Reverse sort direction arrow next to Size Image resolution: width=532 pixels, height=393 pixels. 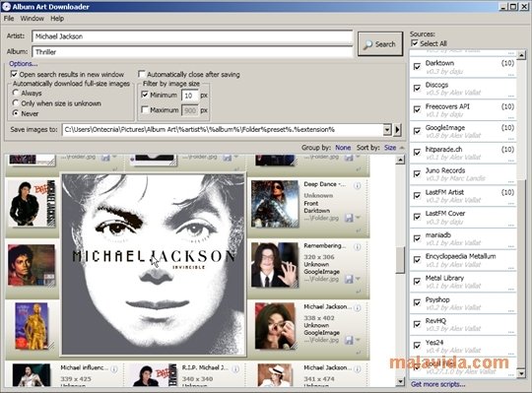[402, 148]
